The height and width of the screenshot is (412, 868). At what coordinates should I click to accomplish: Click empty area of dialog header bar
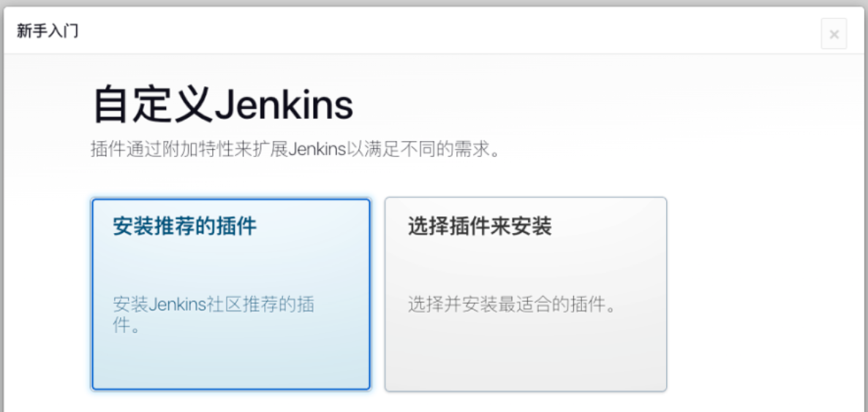click(x=443, y=31)
